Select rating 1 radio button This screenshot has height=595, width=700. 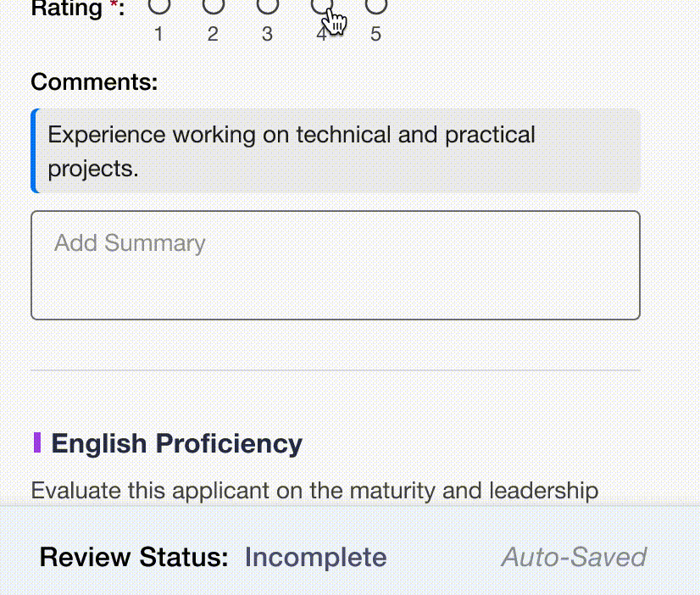click(158, 7)
